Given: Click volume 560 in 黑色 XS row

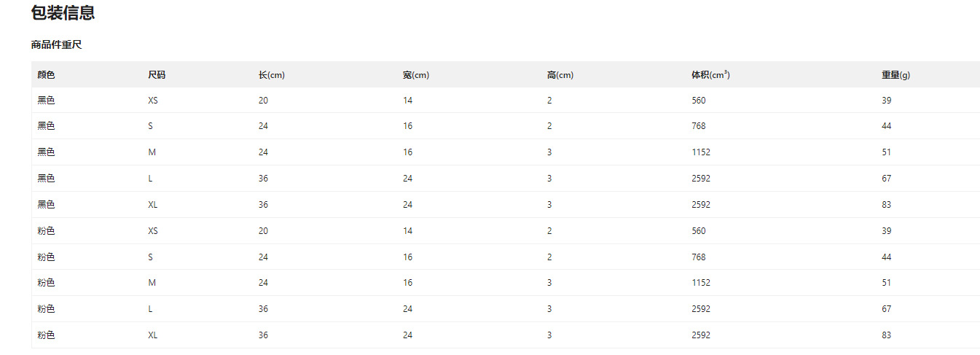Looking at the screenshot, I should [x=698, y=101].
